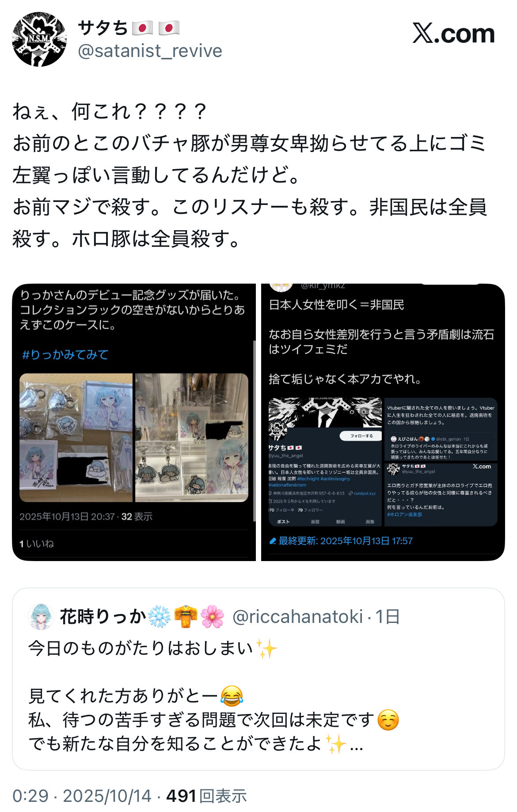Click the 1日 time label of quoted post

(x=388, y=617)
